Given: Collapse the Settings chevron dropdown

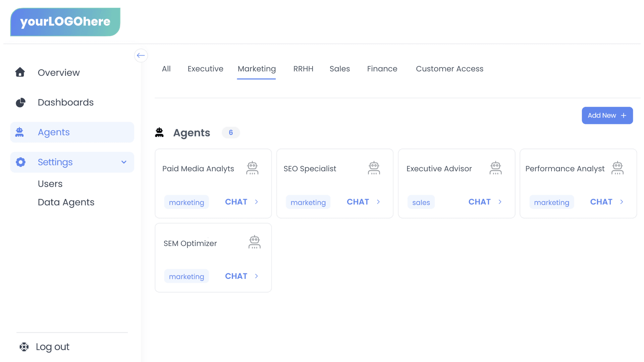Looking at the screenshot, I should coord(124,162).
